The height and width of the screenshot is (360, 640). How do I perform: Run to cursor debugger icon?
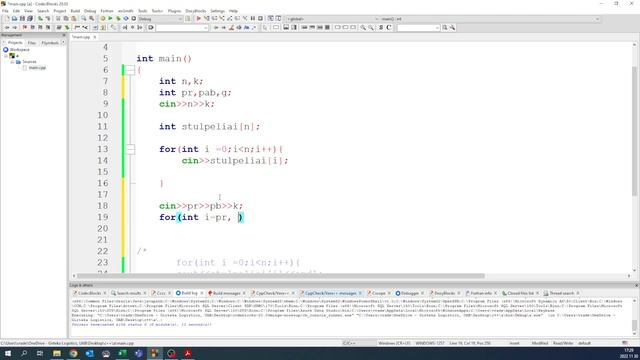click(x=207, y=19)
